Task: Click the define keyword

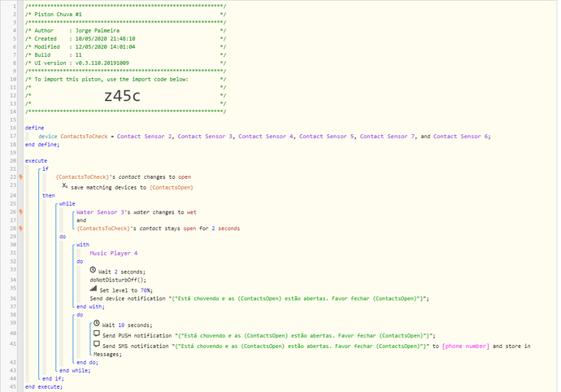Action: [x=35, y=128]
